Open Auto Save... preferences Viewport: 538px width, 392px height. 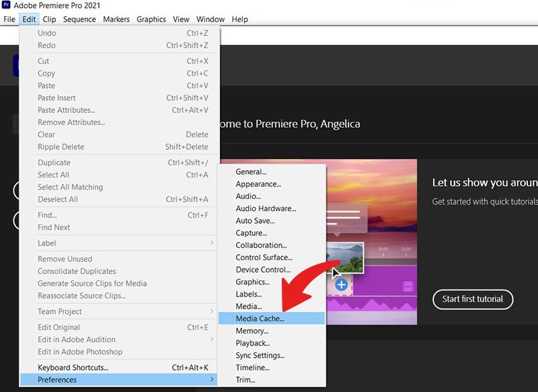click(272, 221)
